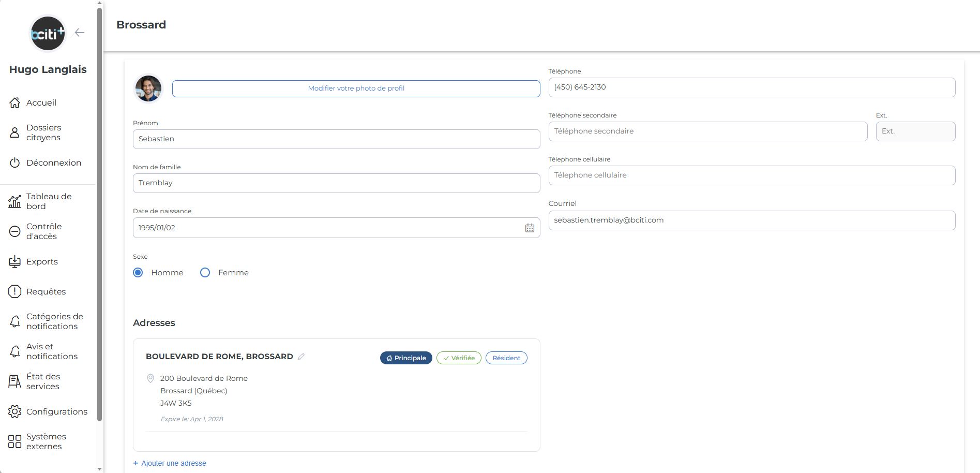Open Dossiers citoyens in the sidebar
The image size is (980, 473).
click(x=43, y=132)
